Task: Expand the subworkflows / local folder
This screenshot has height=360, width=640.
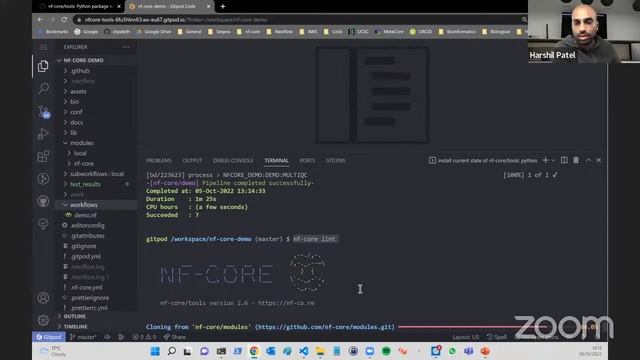Action: click(x=96, y=174)
